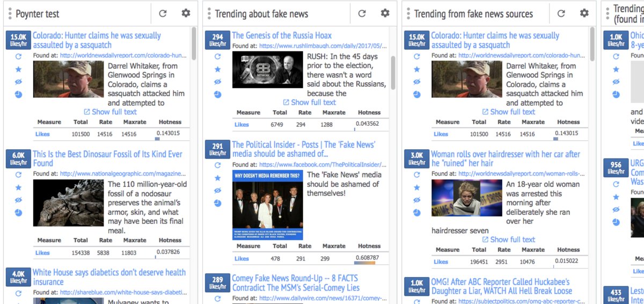
Task: Open settings for Trending from fake news sources
Action: [x=584, y=13]
